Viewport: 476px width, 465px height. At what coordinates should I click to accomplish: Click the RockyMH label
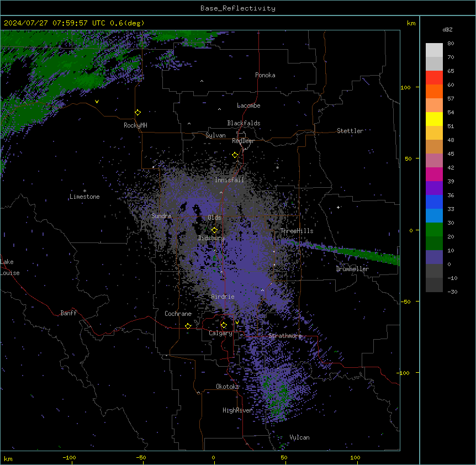[x=135, y=125]
